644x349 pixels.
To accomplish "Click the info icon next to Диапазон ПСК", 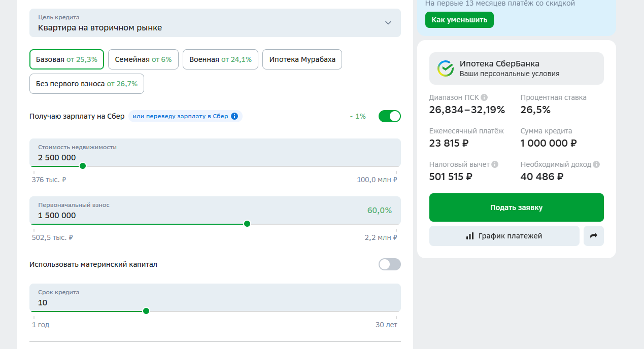I will coord(484,97).
